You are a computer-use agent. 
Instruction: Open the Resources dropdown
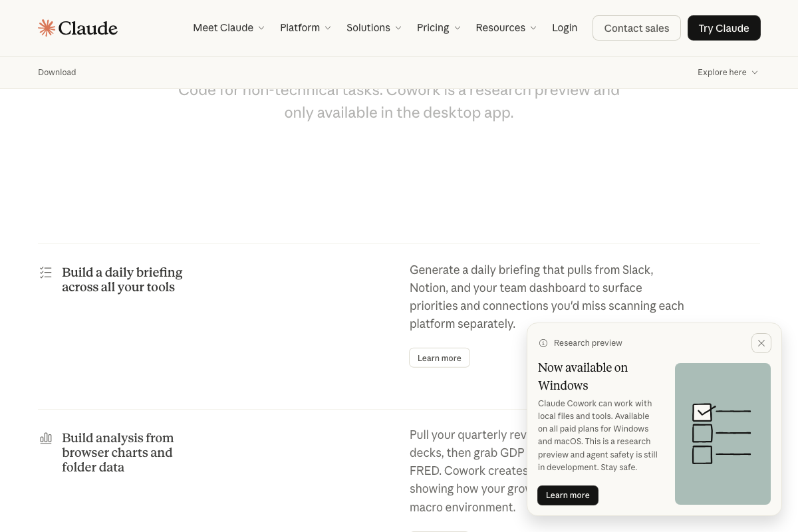501,28
